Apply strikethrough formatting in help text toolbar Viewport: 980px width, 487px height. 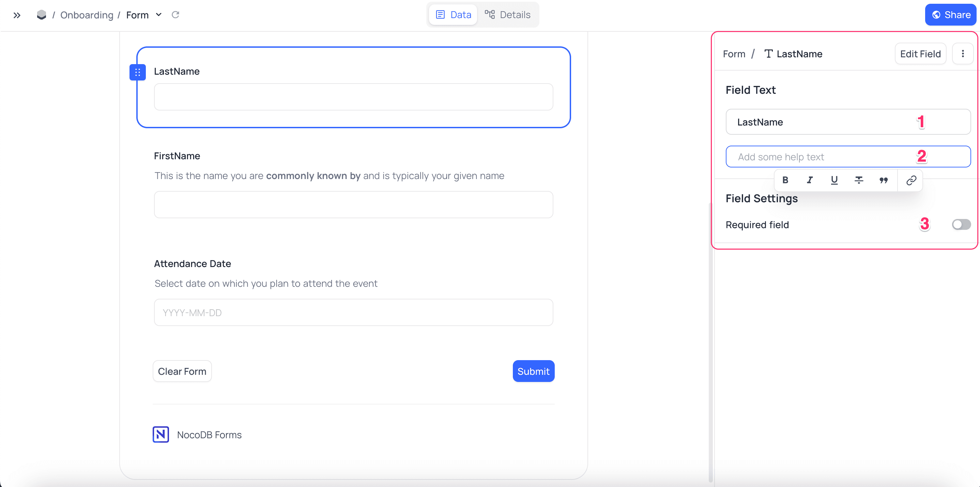[x=859, y=180]
